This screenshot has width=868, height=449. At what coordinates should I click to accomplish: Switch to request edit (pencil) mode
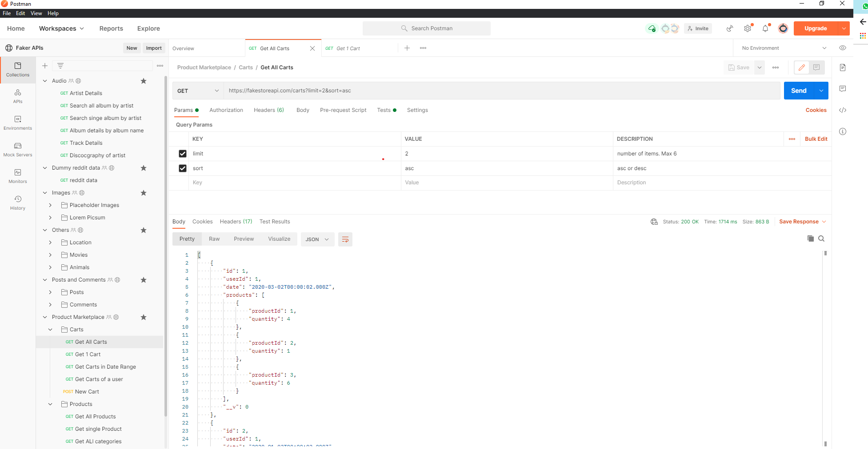click(802, 68)
